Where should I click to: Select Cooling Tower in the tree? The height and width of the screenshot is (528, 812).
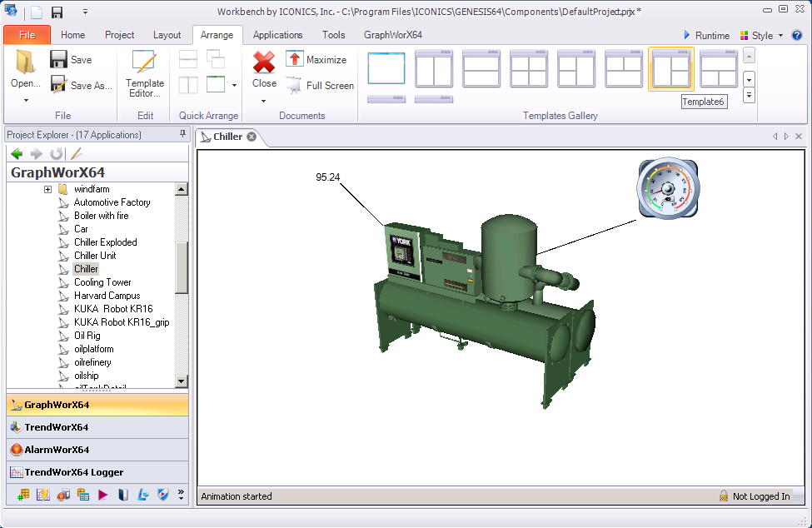(102, 282)
